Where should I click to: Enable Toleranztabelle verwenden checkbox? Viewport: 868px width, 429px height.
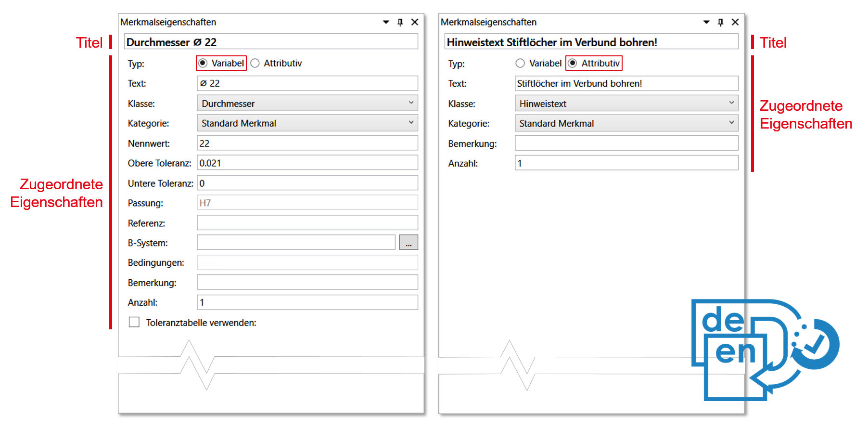click(134, 322)
